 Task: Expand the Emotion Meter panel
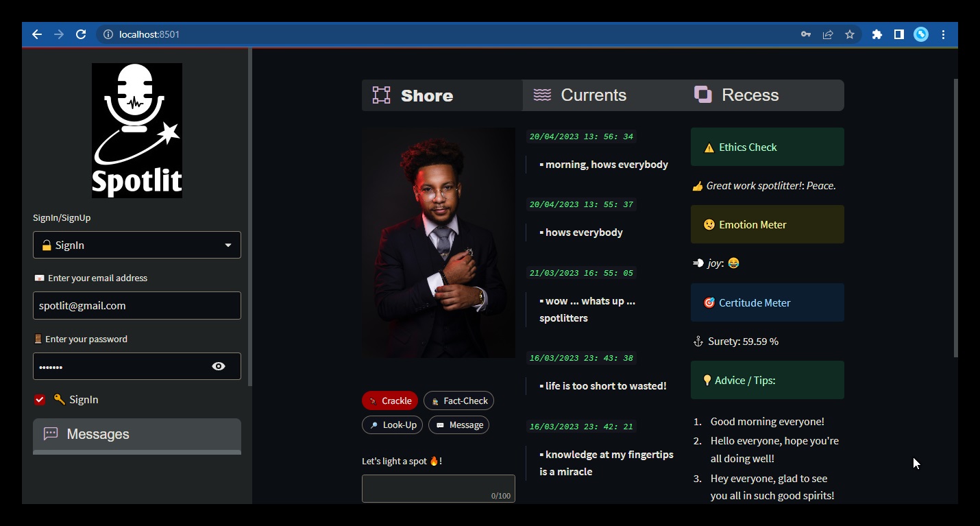[767, 224]
